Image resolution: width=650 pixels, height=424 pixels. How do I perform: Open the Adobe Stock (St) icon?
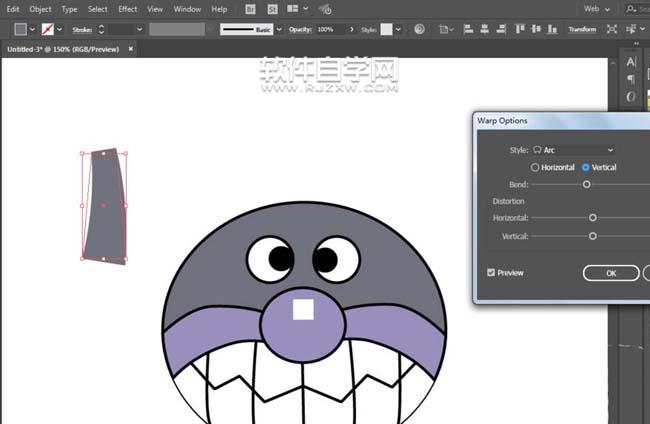271,9
